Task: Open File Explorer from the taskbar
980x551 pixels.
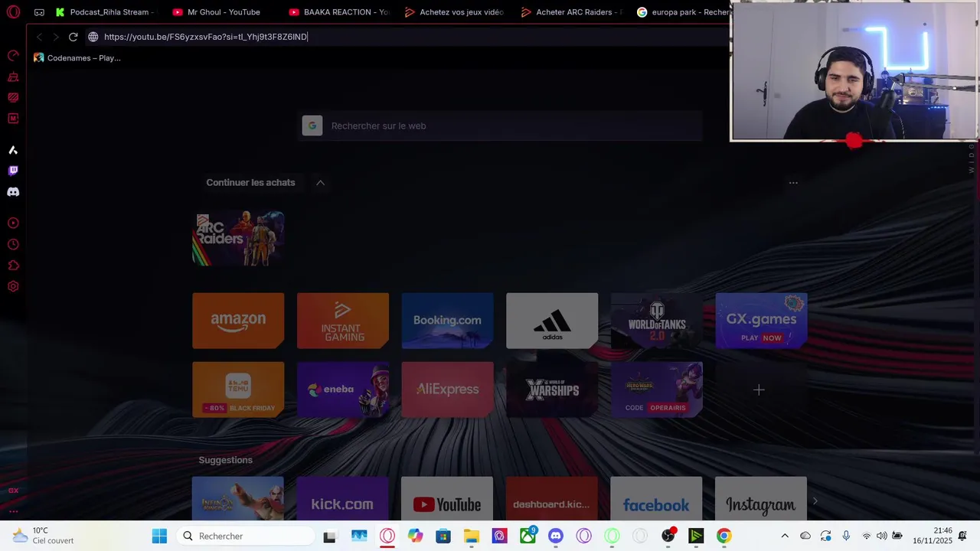Action: point(471,536)
